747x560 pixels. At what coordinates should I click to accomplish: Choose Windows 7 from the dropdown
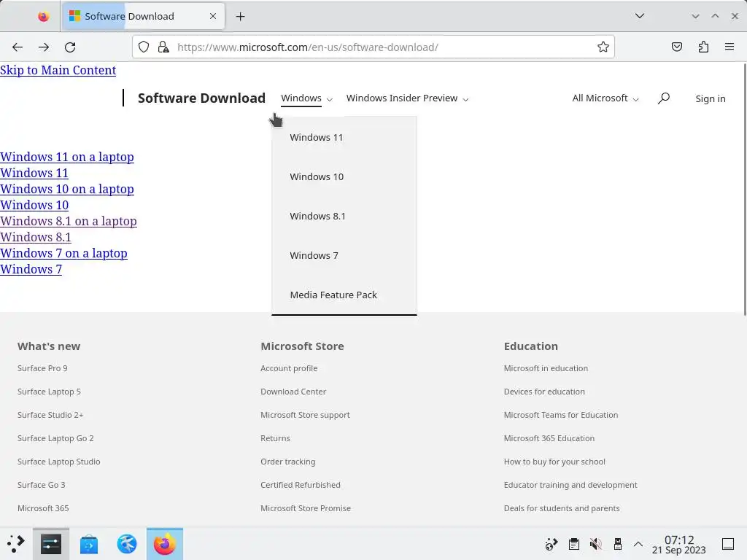[x=344, y=256]
